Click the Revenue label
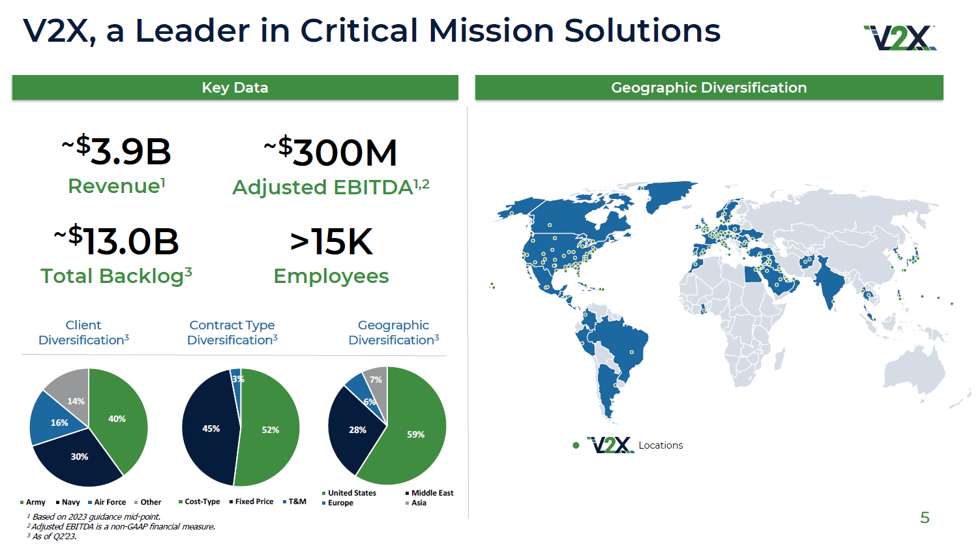 click(117, 186)
